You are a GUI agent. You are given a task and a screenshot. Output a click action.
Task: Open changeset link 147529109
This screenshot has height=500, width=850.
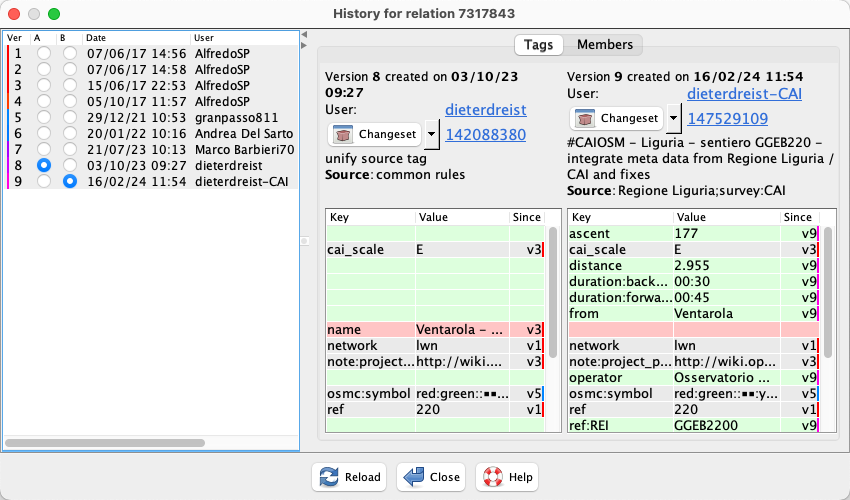[729, 118]
